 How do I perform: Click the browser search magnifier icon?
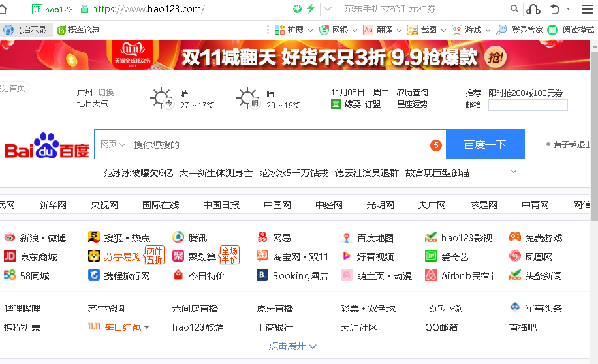[514, 8]
